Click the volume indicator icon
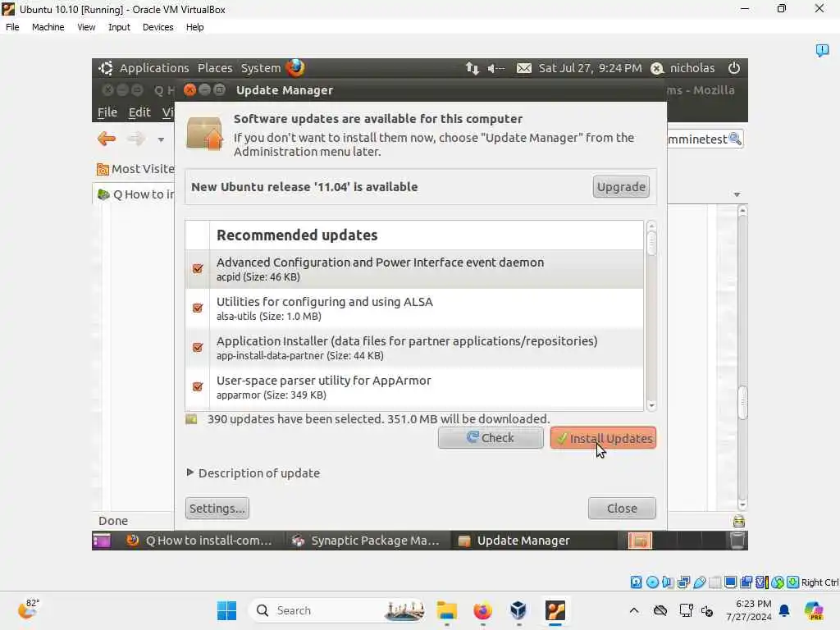Image resolution: width=840 pixels, height=630 pixels. tap(496, 68)
